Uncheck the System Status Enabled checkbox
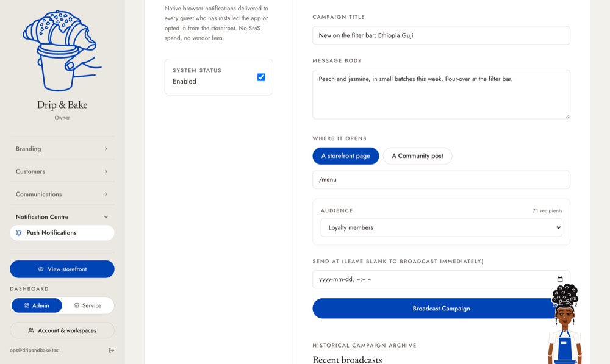 261,77
